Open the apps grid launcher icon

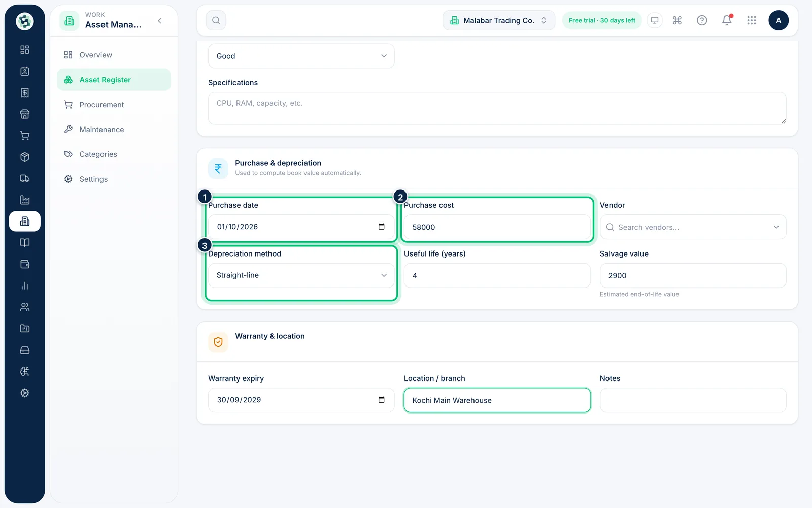coord(752,20)
